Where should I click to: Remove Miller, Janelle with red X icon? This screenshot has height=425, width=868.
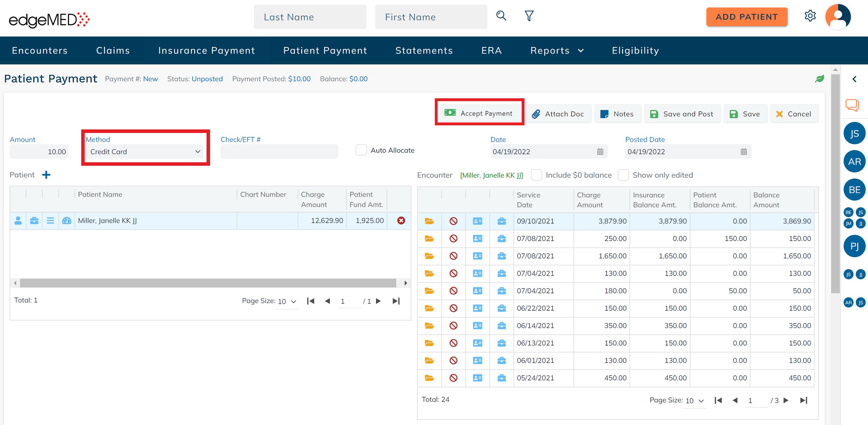401,221
